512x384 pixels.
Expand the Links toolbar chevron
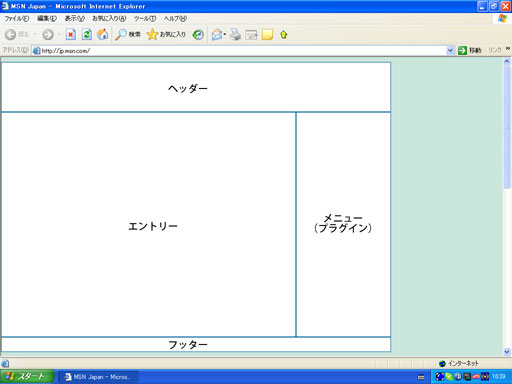pos(508,49)
